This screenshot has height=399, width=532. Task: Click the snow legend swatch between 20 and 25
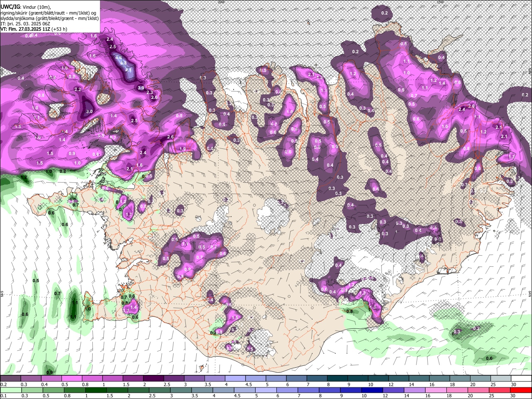coord(480,379)
